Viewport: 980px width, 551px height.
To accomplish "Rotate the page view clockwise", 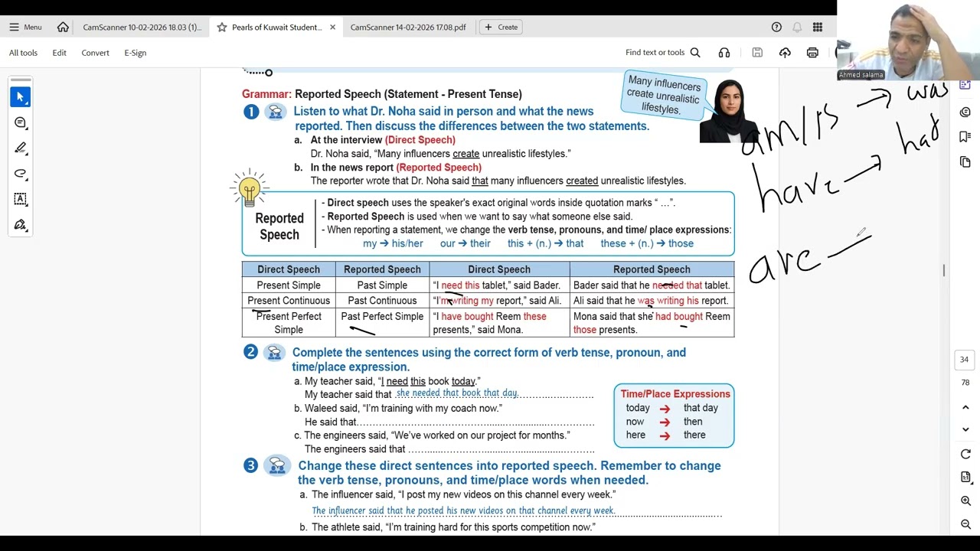I will (965, 454).
